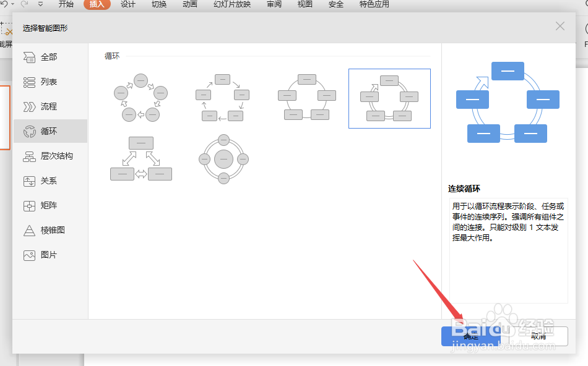The height and width of the screenshot is (366, 588).
Task: Switch to the 幻灯片放映 ribbon tab
Action: pyautogui.click(x=232, y=4)
